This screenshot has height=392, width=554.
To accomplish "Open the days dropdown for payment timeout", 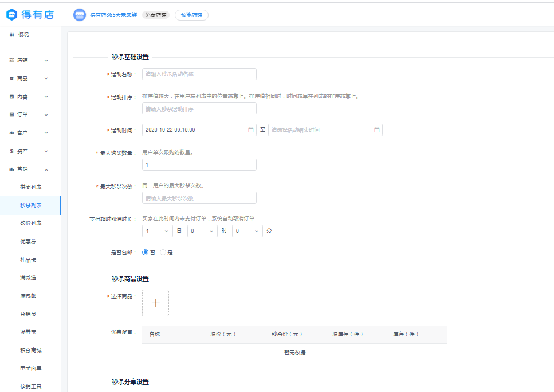I will [x=158, y=231].
